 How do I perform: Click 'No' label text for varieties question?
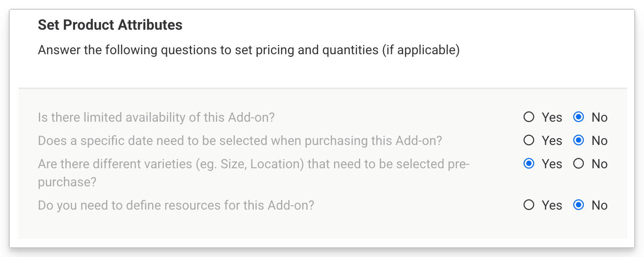[x=599, y=164]
